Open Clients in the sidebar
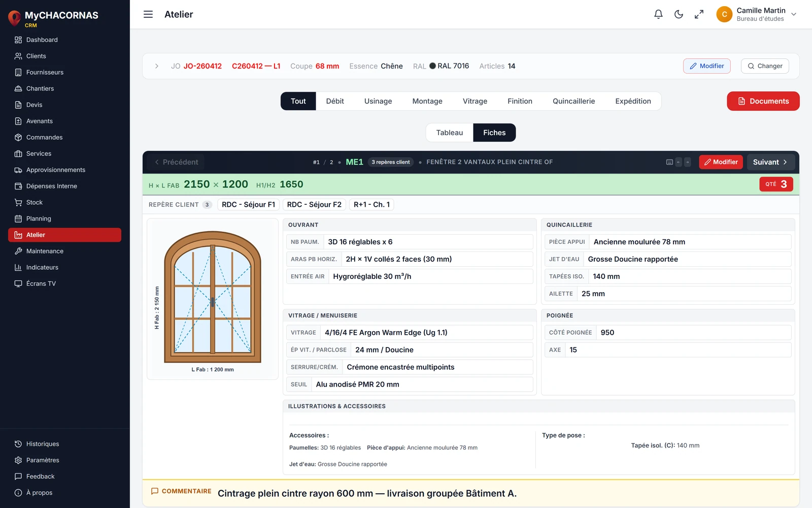Screen dimensions: 812x508 point(64,56)
